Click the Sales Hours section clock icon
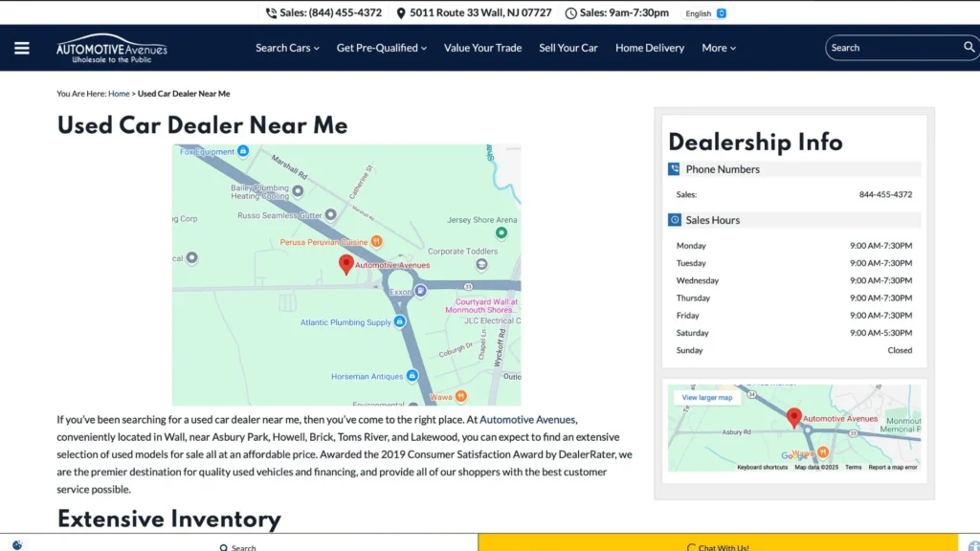The height and width of the screenshot is (551, 980). click(675, 220)
